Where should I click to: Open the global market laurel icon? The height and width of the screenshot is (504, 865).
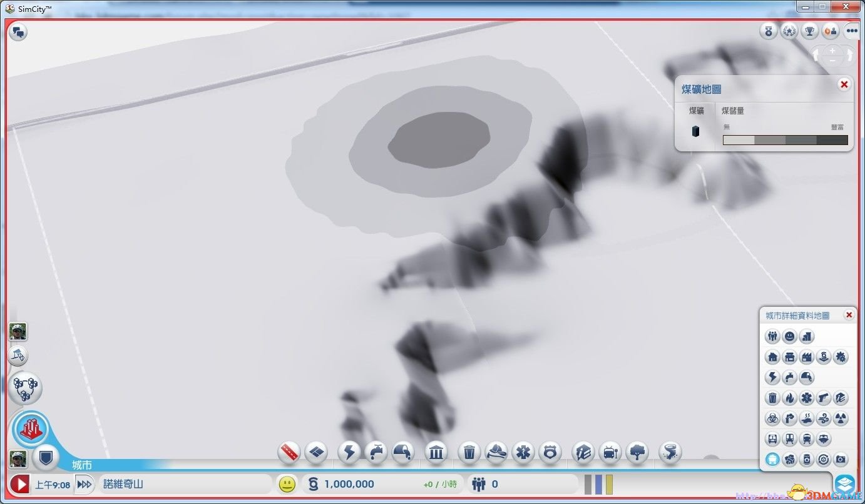point(789,31)
